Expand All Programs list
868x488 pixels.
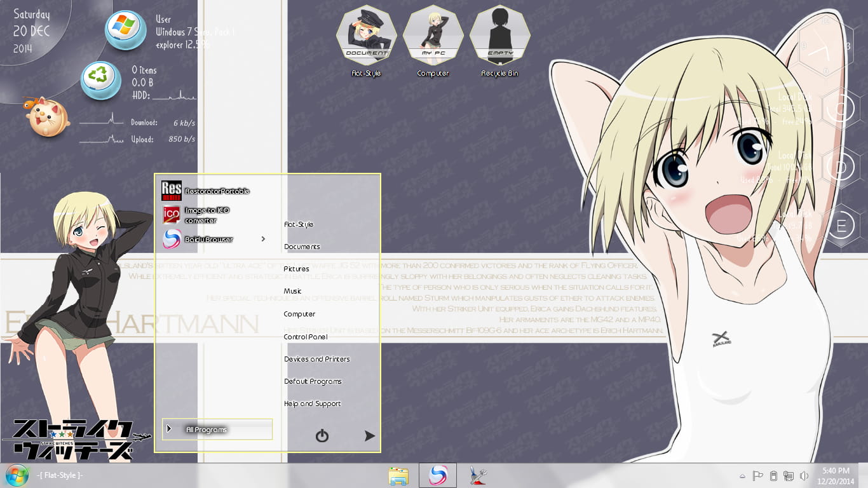point(217,430)
